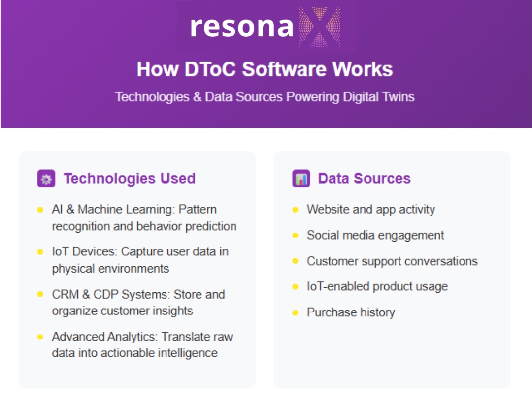Click IoT-enabled product usage entry
Image resolution: width=532 pixels, height=405 pixels.
pos(377,287)
